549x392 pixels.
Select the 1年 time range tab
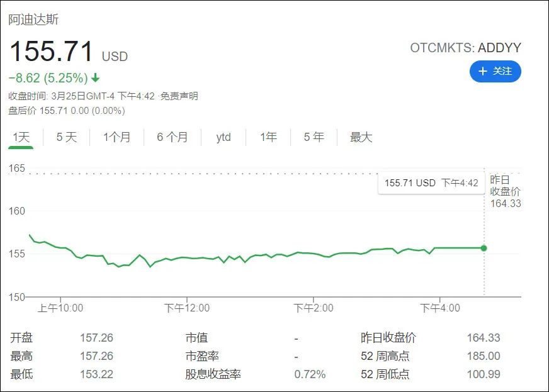[268, 137]
